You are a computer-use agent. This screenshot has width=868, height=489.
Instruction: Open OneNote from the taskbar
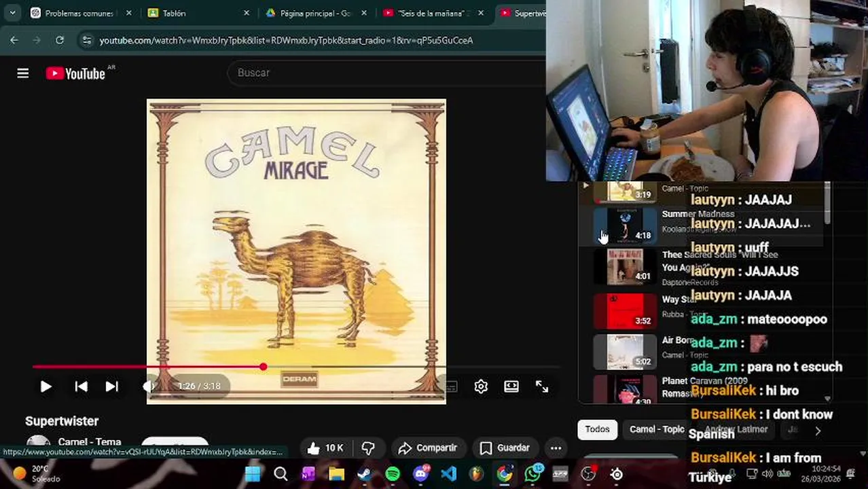308,473
